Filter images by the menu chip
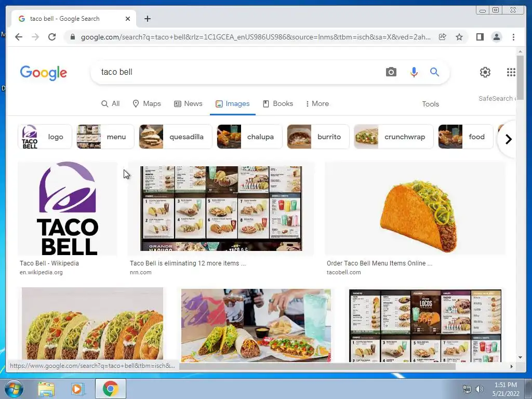 point(105,137)
